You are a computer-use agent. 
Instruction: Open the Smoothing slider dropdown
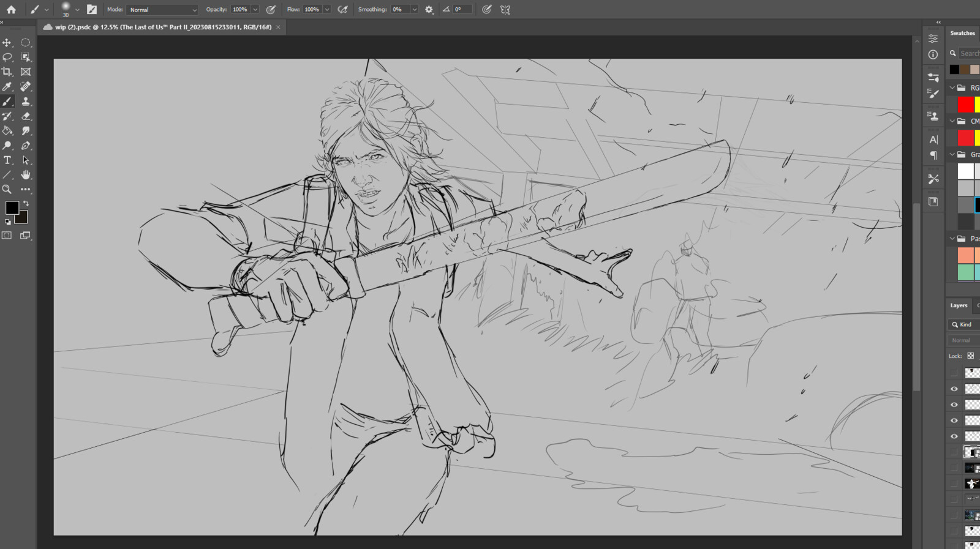415,10
